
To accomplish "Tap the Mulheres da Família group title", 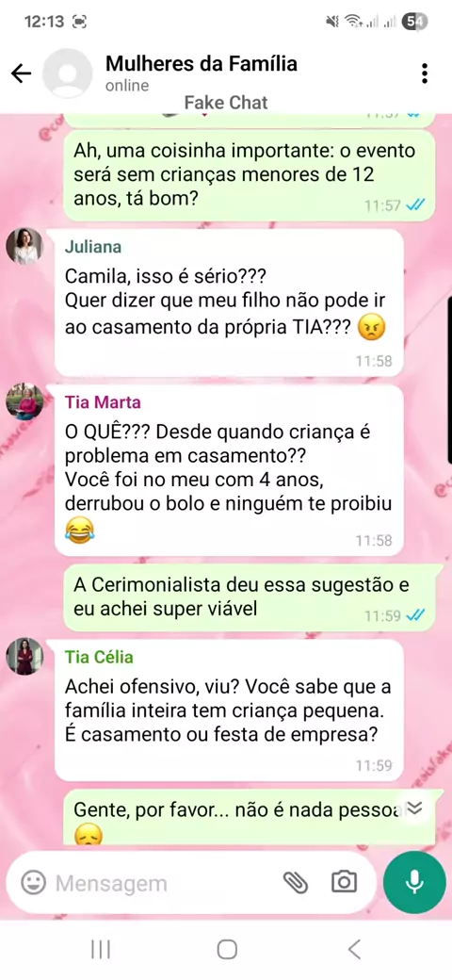I will pos(201,63).
